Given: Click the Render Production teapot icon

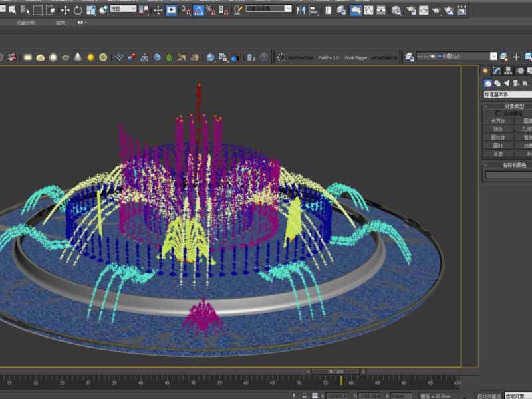Looking at the screenshot, I should pyautogui.click(x=436, y=8).
